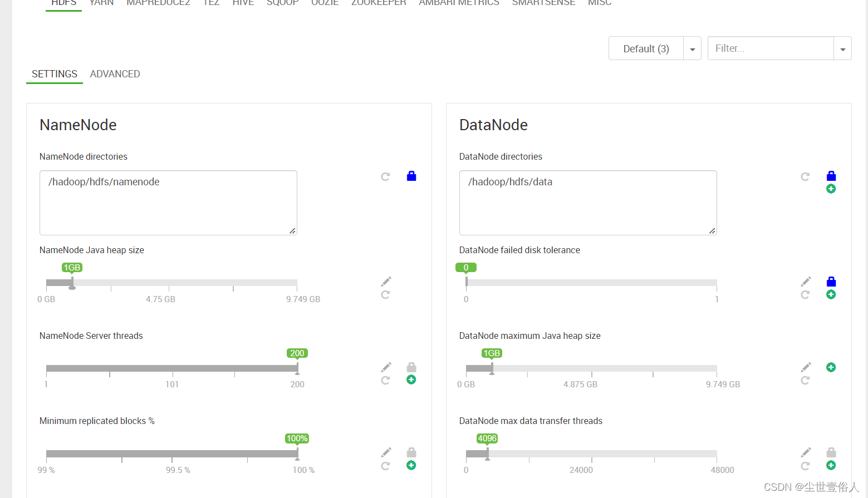The image size is (868, 498).
Task: Add override for NameNode Server threads
Action: pos(411,379)
